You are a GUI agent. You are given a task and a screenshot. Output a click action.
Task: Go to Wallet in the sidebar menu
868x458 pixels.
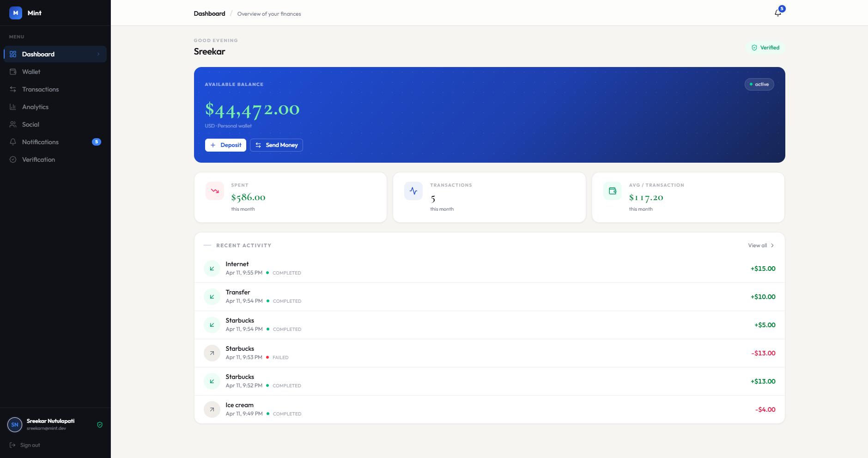click(55, 72)
